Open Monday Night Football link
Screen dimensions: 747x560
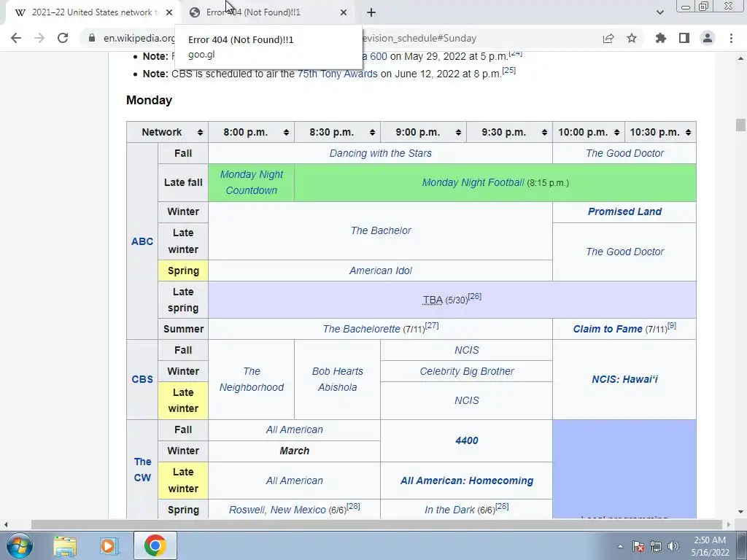(x=473, y=182)
